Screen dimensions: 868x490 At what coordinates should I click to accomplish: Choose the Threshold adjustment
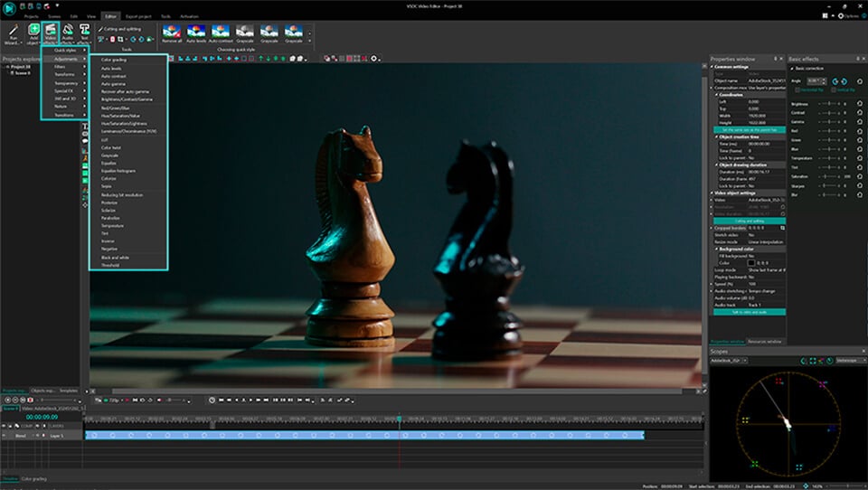(x=127, y=265)
